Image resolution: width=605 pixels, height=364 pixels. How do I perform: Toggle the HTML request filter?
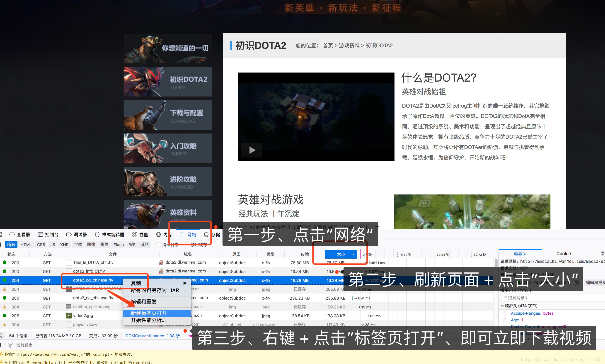click(x=26, y=245)
